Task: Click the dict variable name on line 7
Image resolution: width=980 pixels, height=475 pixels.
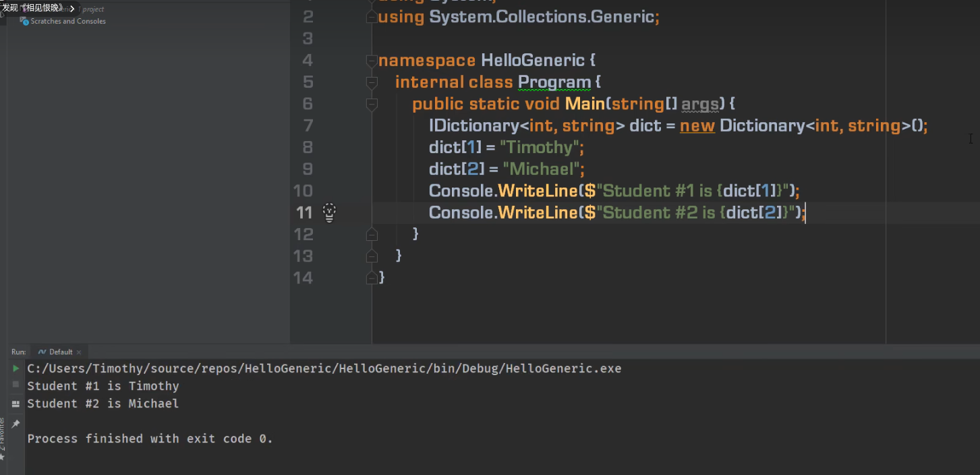Action: coord(645,125)
